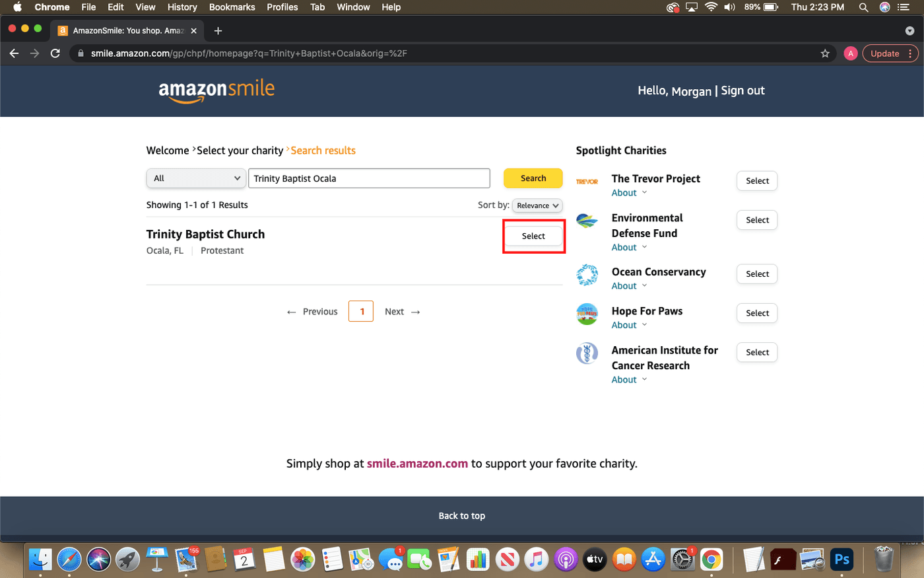
Task: Bookmark this page with the star icon
Action: click(825, 54)
